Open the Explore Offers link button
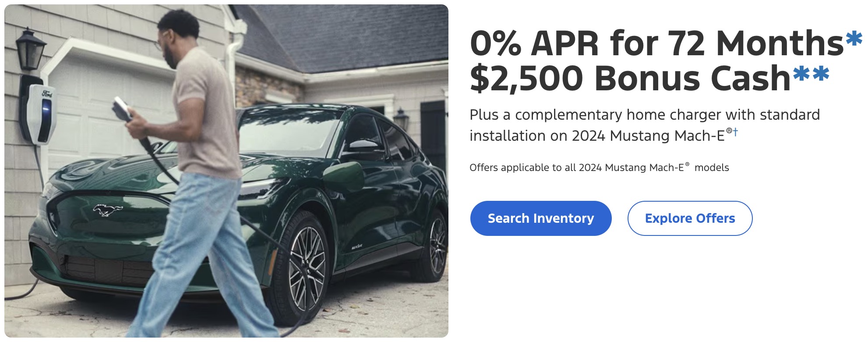 click(x=690, y=218)
